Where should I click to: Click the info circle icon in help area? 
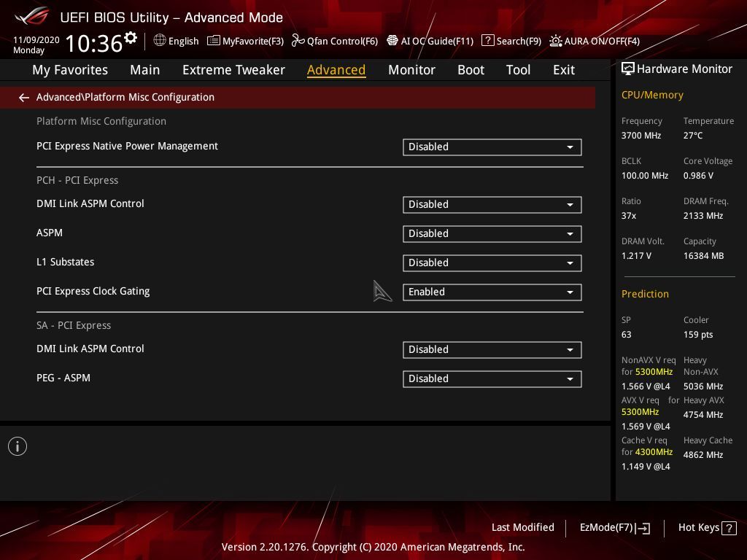(x=18, y=446)
